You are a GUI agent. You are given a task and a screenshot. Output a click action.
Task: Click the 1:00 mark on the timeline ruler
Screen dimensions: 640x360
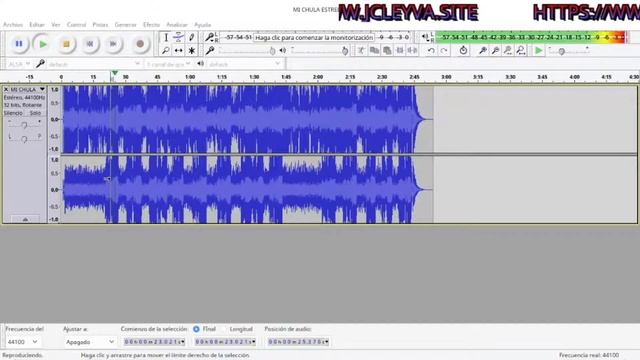(190, 77)
